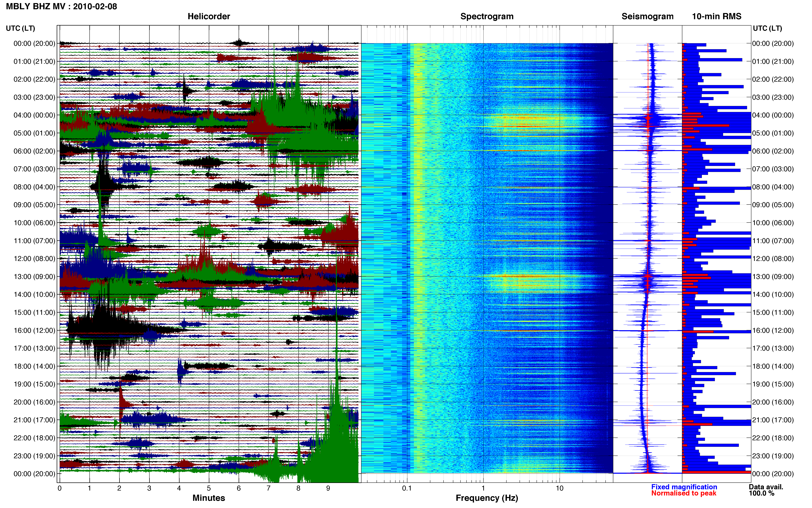Click the spectrogram frequency tick '10'

click(x=559, y=488)
